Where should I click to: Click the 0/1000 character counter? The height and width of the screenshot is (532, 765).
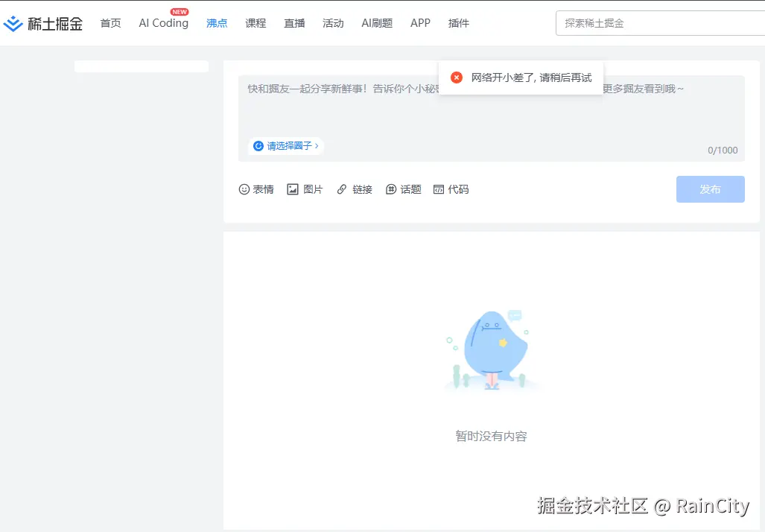pyautogui.click(x=722, y=150)
